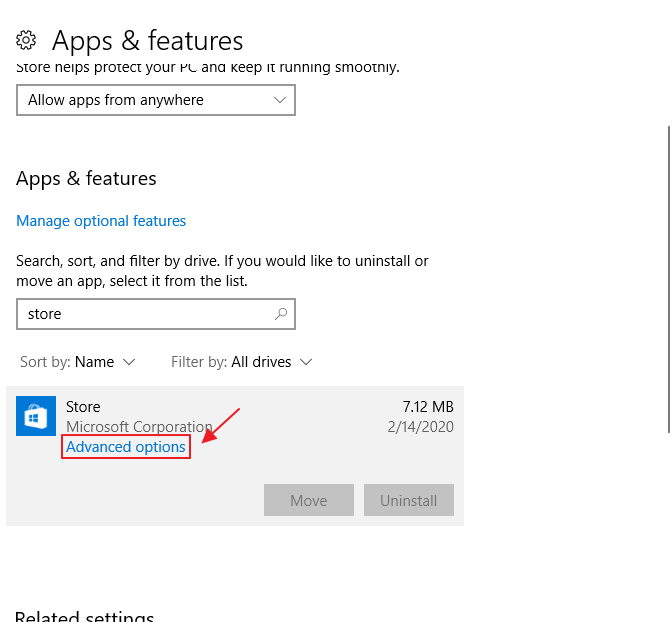
Task: Click the 7.12 MB app size
Action: click(x=428, y=407)
